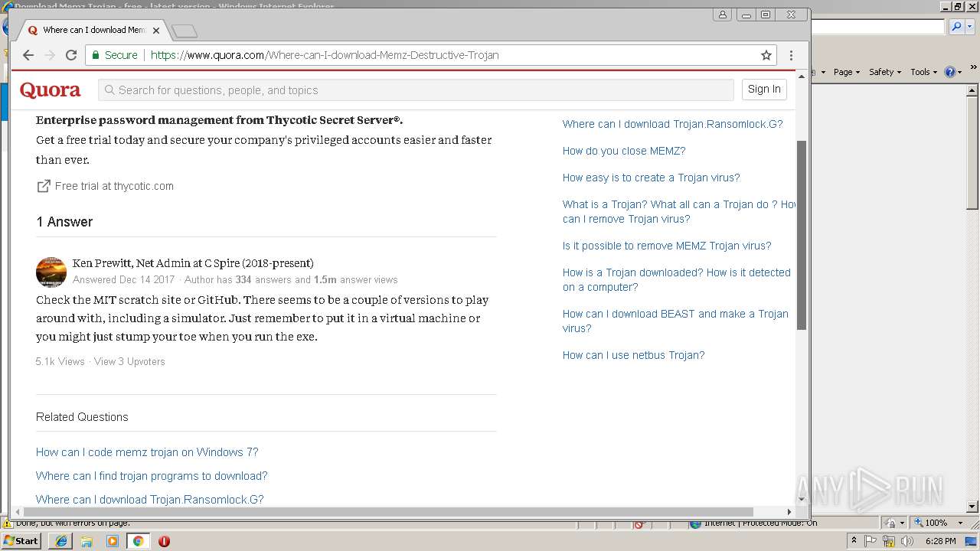Viewport: 980px width, 551px height.
Task: Show hidden tray icons arrow
Action: click(854, 541)
